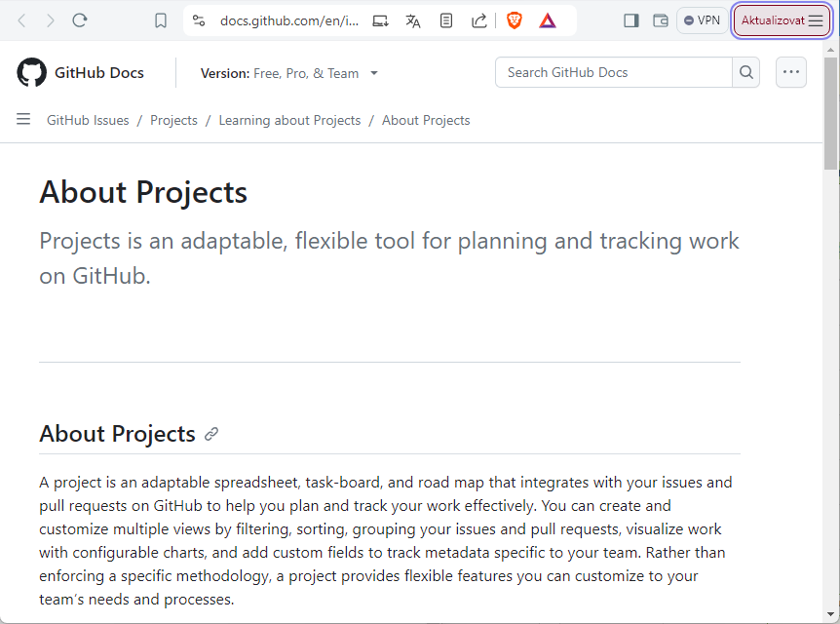Reload the current page

[79, 19]
